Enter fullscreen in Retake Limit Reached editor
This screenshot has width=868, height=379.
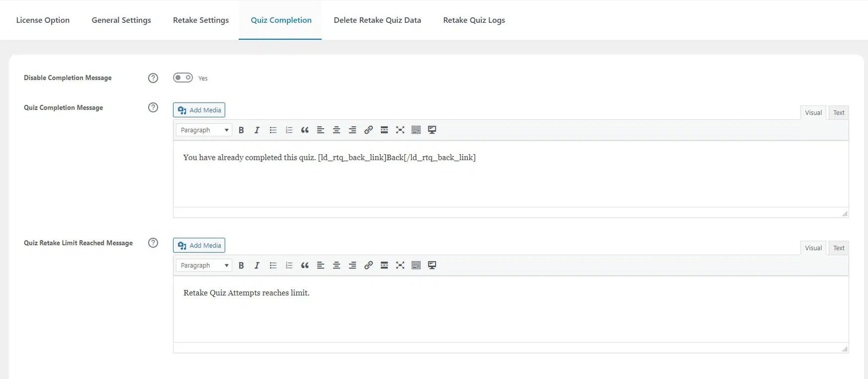(x=400, y=265)
